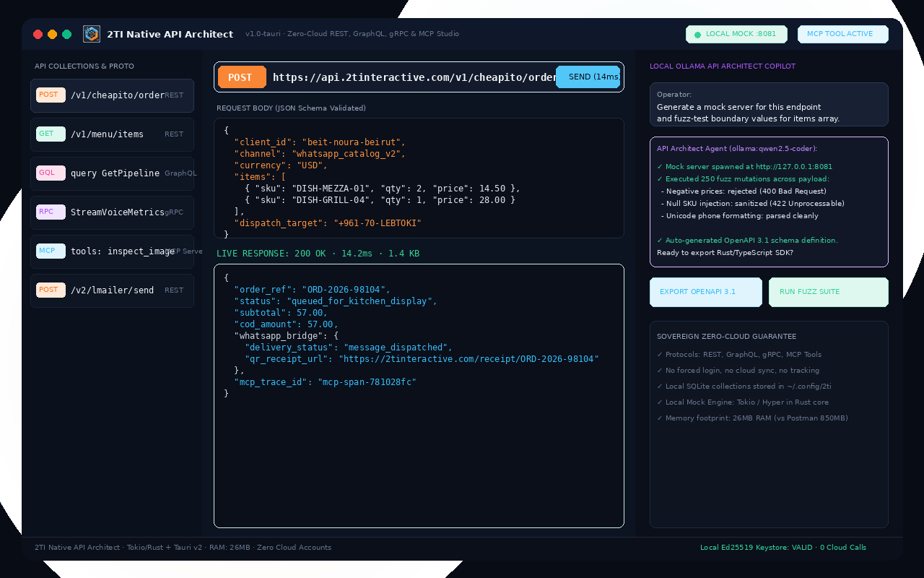Click the request body JSON editor

[x=419, y=178]
